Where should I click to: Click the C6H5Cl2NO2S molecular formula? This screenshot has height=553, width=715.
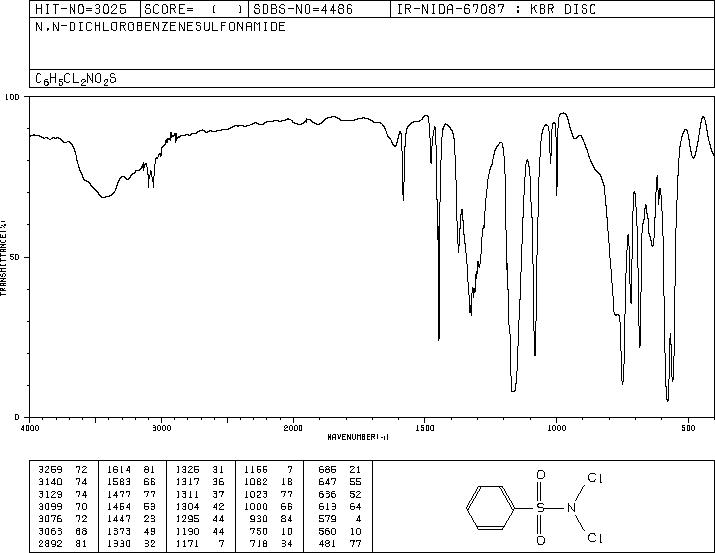point(76,79)
